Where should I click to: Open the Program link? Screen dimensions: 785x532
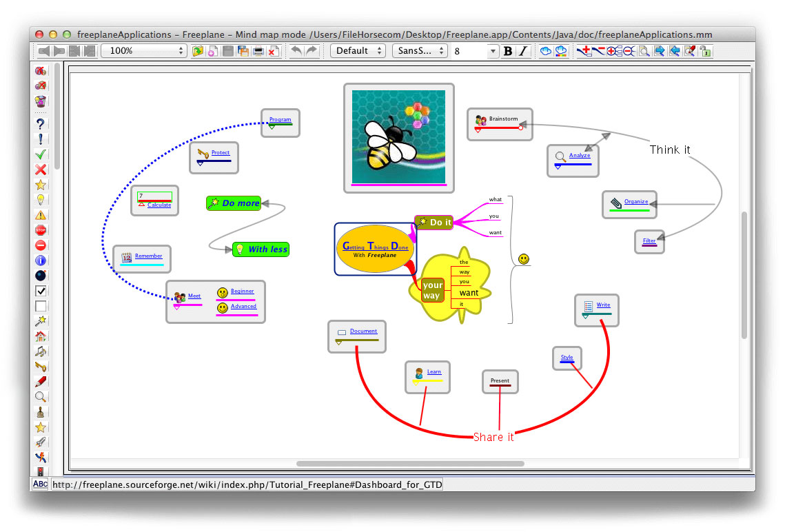pyautogui.click(x=281, y=120)
